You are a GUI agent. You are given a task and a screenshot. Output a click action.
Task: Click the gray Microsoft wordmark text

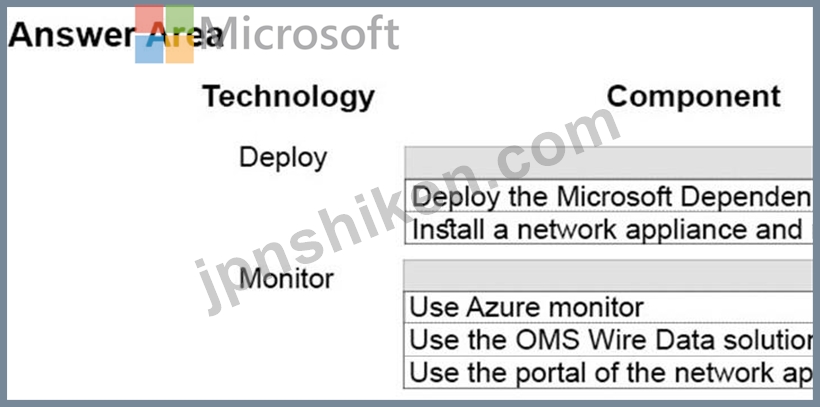click(299, 34)
